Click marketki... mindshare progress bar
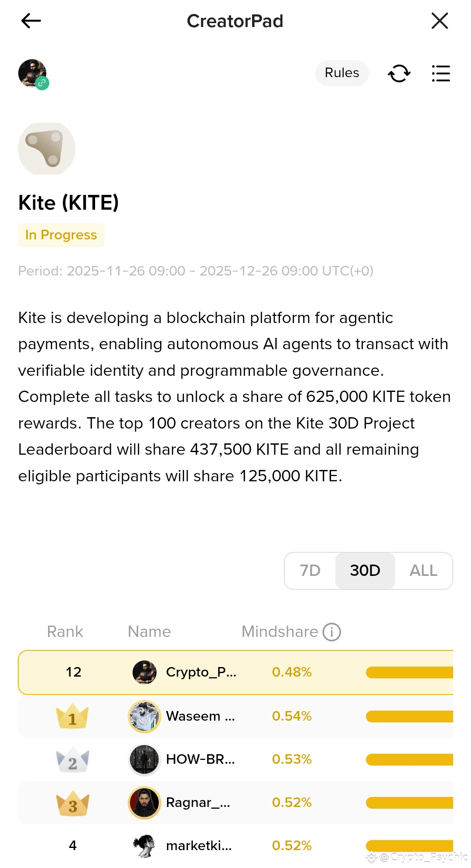Screen dimensions: 471x868 click(409, 846)
